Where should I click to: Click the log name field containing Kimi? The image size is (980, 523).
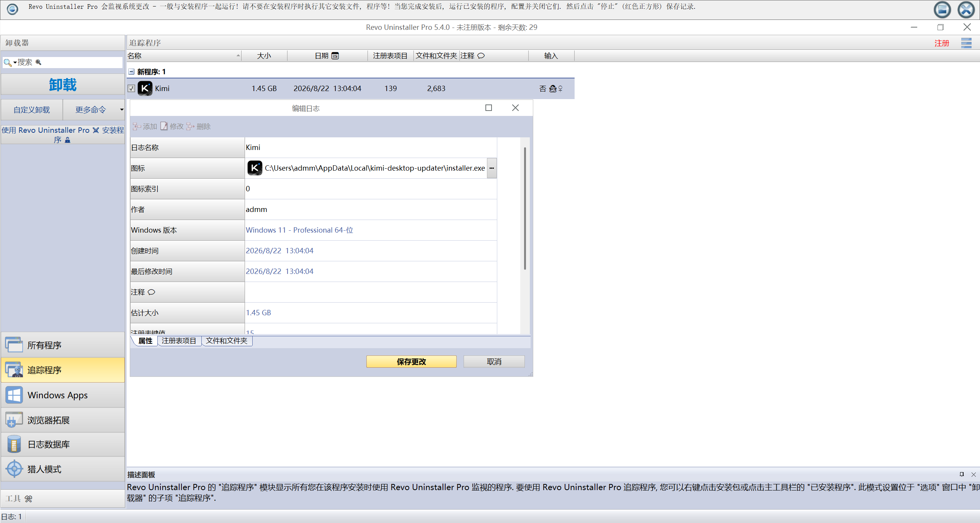[x=371, y=147]
